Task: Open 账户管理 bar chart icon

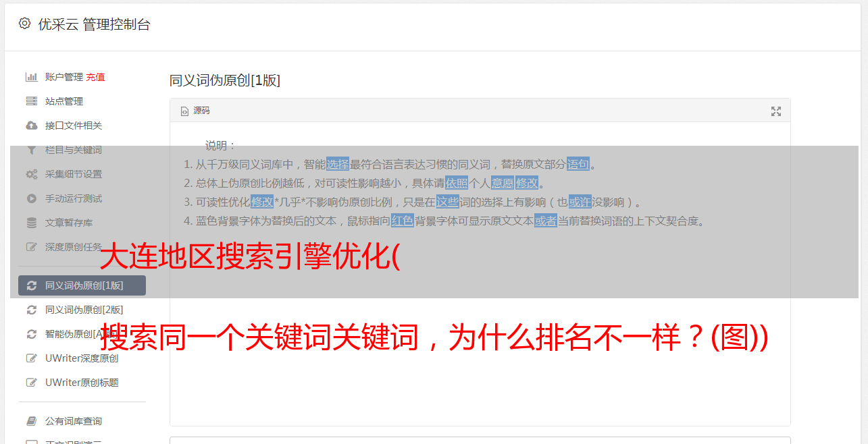Action: (31, 77)
